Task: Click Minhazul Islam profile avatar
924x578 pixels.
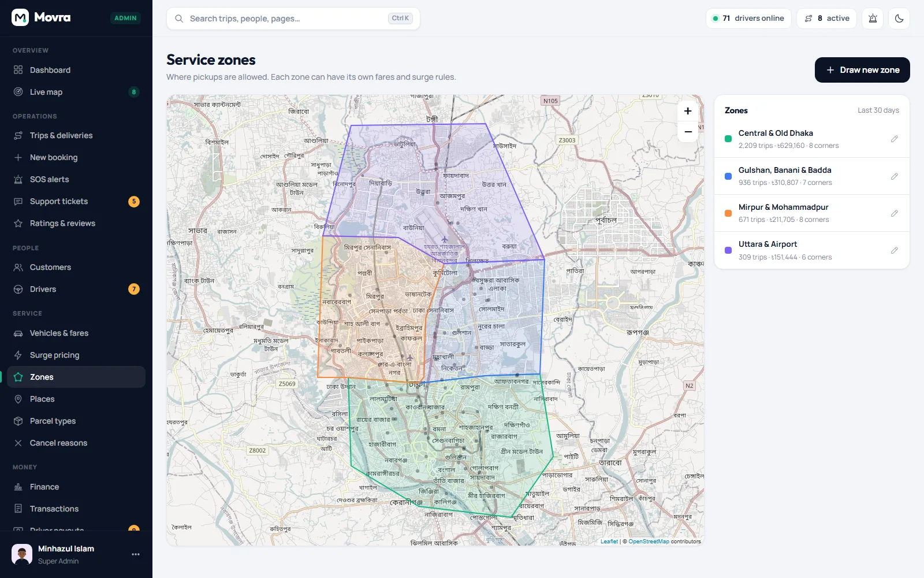Action: [x=22, y=554]
